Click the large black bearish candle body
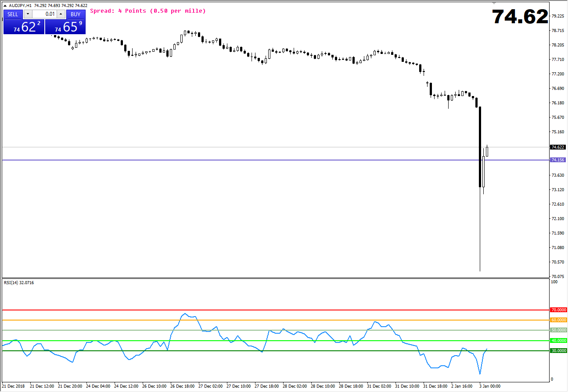Image resolution: width=568 pixels, height=392 pixels. pos(480,147)
